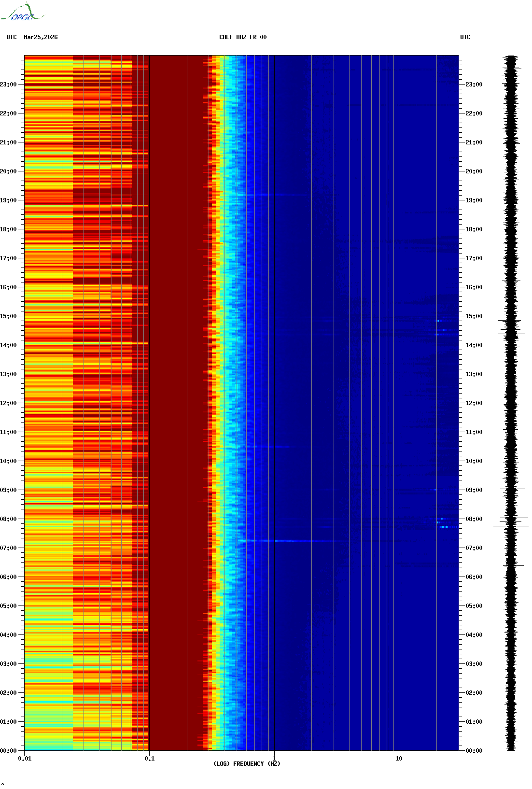Click the 00:00 label on left time axis
Viewport: 532px width, 789px height.
click(x=9, y=751)
